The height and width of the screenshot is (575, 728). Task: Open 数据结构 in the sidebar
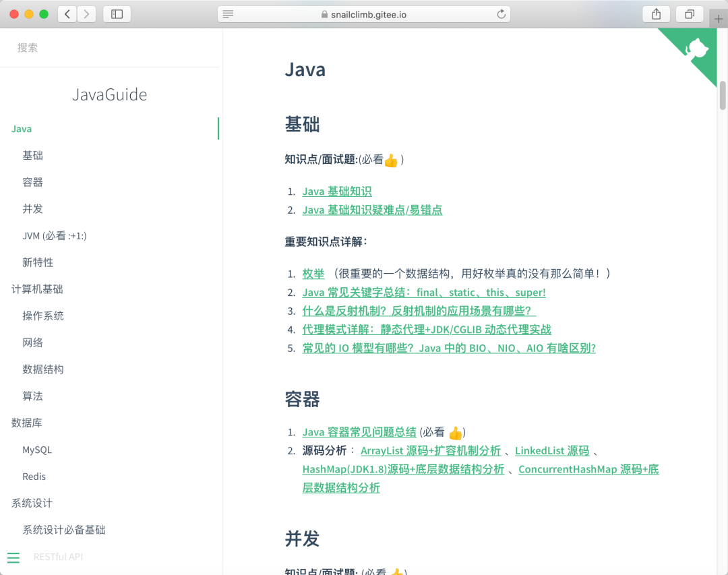[42, 369]
